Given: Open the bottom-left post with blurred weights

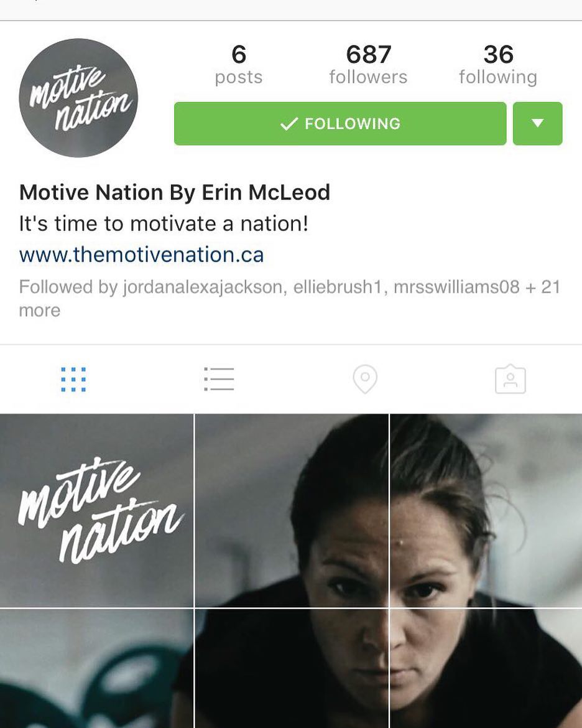Looking at the screenshot, I should 96,668.
